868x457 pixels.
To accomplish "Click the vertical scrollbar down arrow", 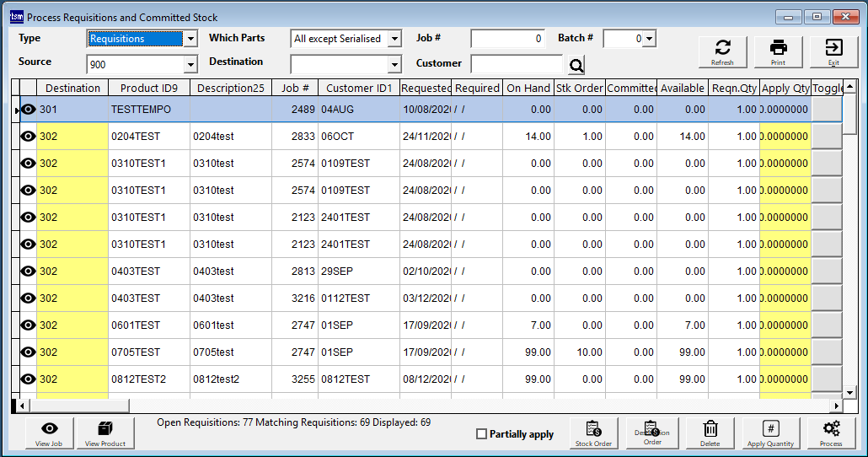I will (x=849, y=393).
